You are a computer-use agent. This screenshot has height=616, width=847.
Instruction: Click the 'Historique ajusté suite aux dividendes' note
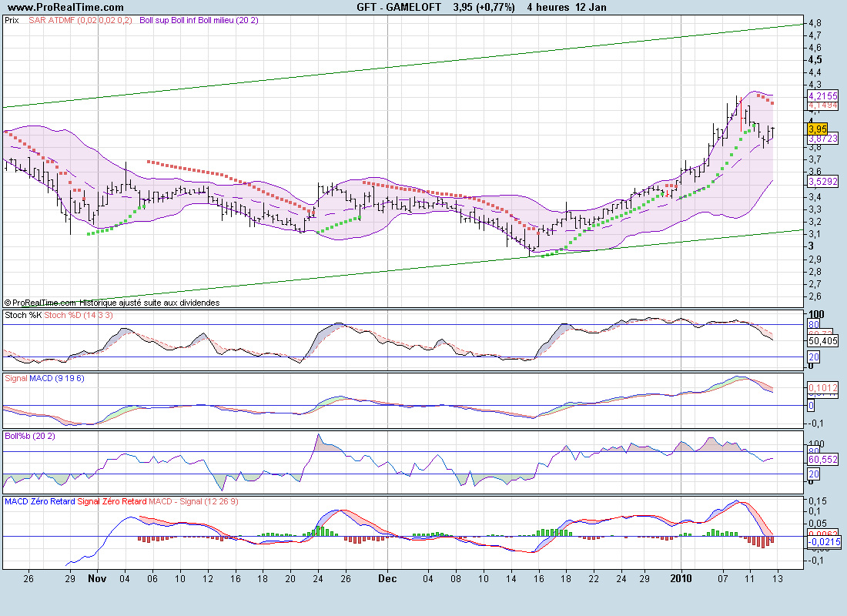149,303
